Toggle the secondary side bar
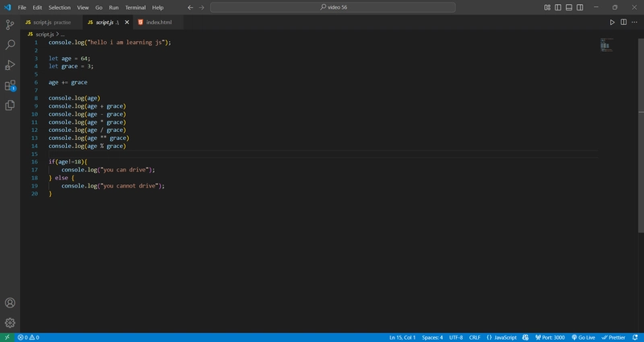This screenshot has width=644, height=342. [x=580, y=7]
